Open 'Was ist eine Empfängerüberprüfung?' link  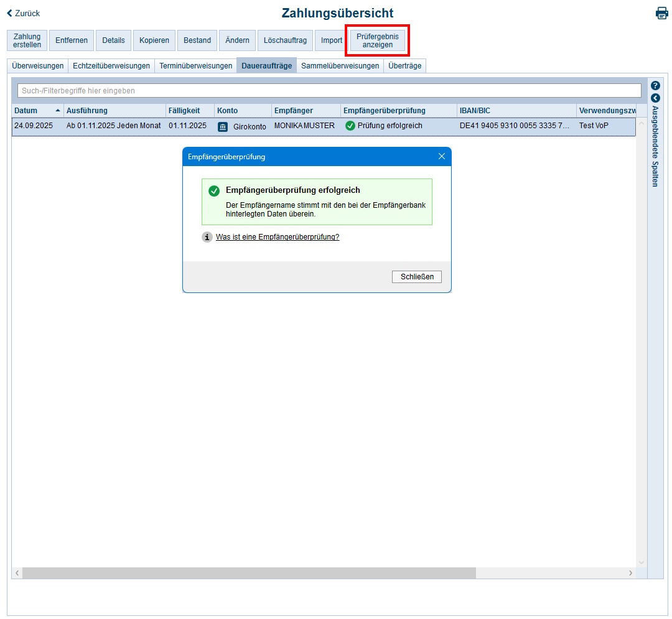278,237
